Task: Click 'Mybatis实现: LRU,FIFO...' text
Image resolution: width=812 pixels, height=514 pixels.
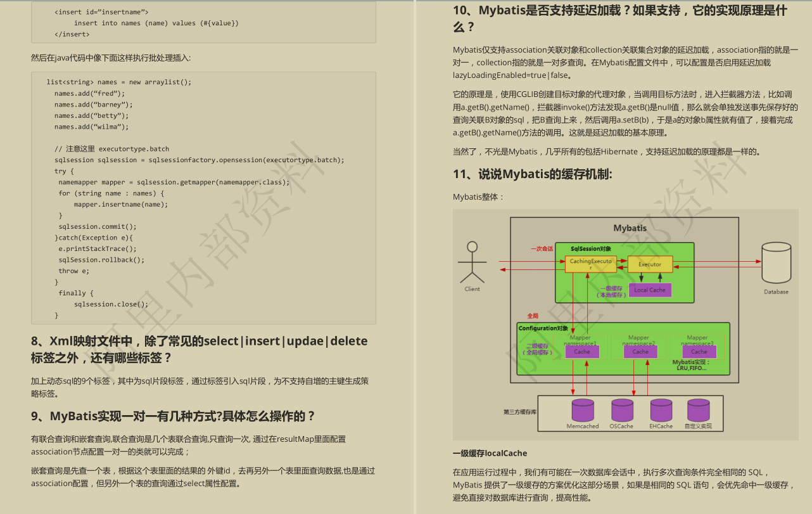Action: [692, 365]
